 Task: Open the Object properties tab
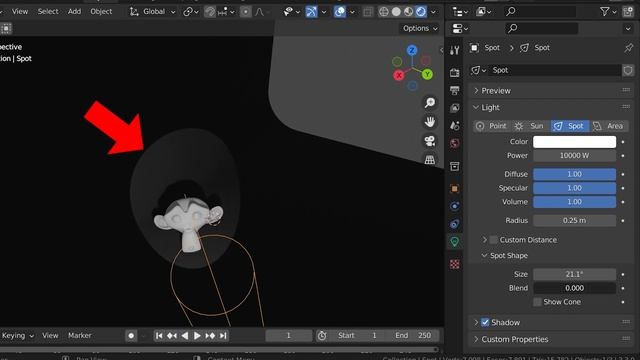point(455,189)
